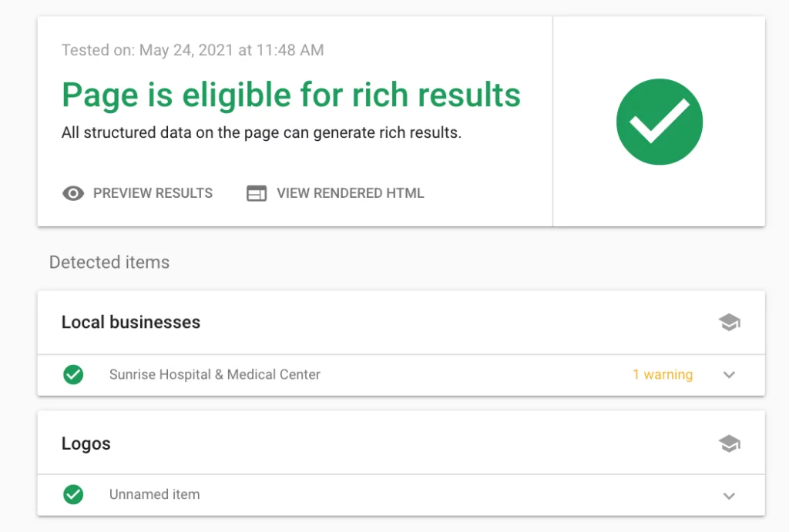The height and width of the screenshot is (532, 789).
Task: Select the Unnamed item logo entry
Action: click(154, 494)
